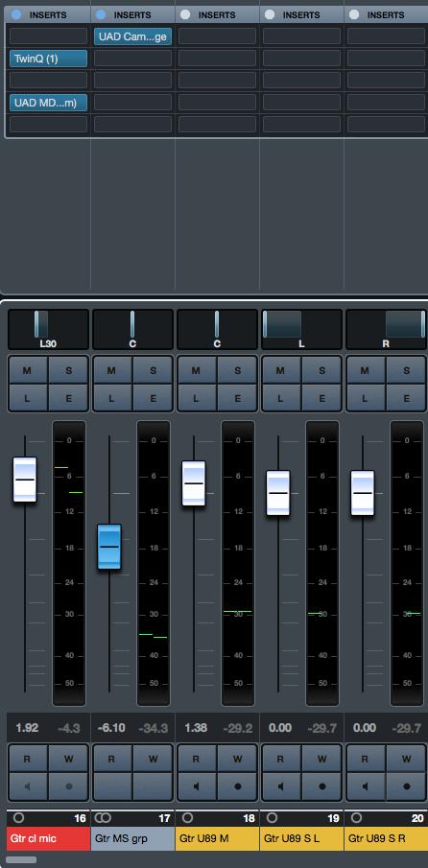This screenshot has width=428, height=868.
Task: Toggle inserts bypass on Gtr U89 S R channel
Action: pos(354,14)
